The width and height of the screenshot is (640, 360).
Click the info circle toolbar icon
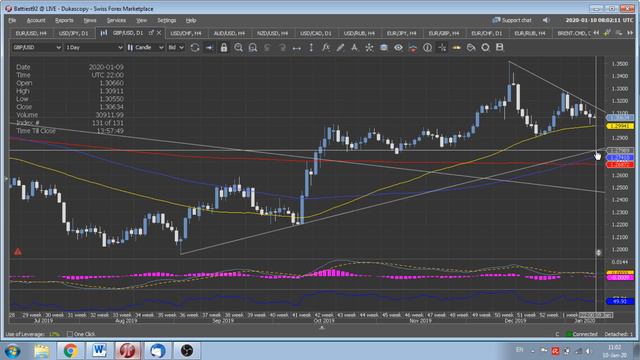[x=427, y=48]
